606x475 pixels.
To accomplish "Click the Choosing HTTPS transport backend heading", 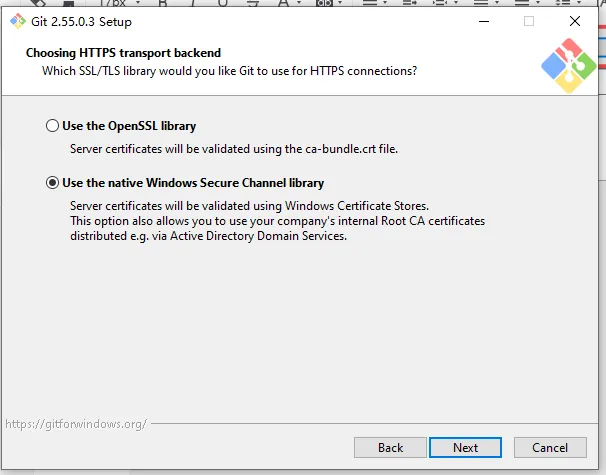I will [x=123, y=53].
